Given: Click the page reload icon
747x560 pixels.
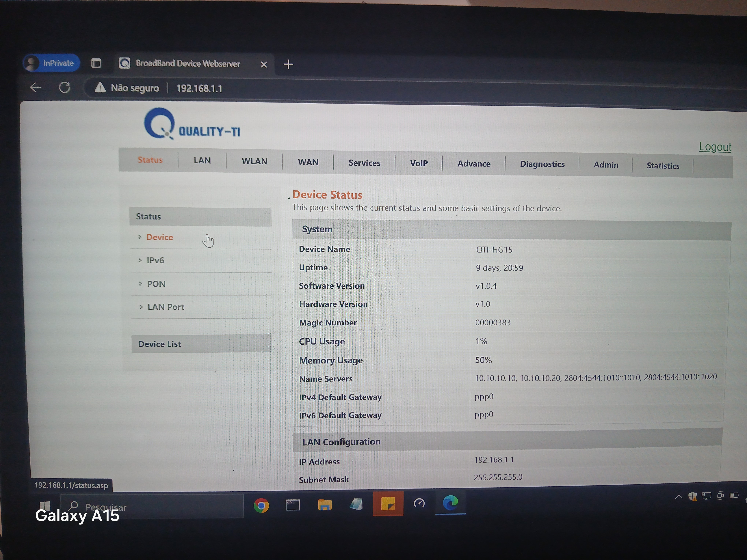Looking at the screenshot, I should pyautogui.click(x=64, y=87).
